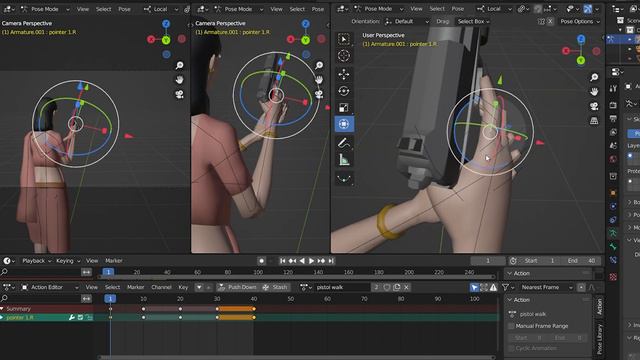Image resolution: width=640 pixels, height=360 pixels.
Task: Open Bone properties green bone tab
Action: click(x=613, y=247)
